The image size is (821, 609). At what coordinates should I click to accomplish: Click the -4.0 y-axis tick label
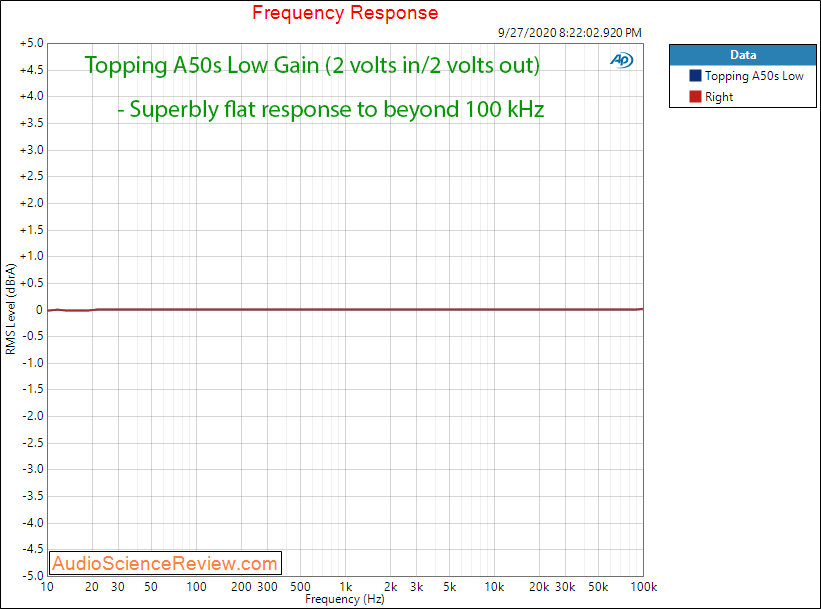point(32,523)
